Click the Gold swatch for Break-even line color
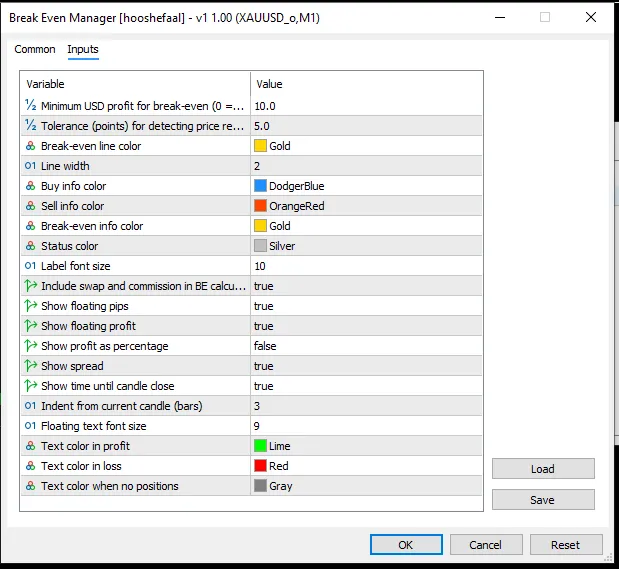Viewport: 619px width, 569px height. click(x=260, y=146)
